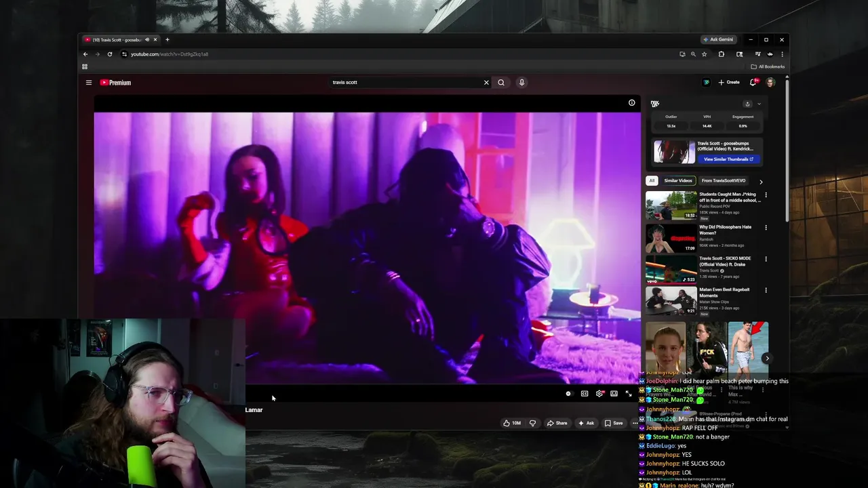The height and width of the screenshot is (488, 868).
Task: Open media controls icon in Chrome toolbar
Action: (757, 54)
